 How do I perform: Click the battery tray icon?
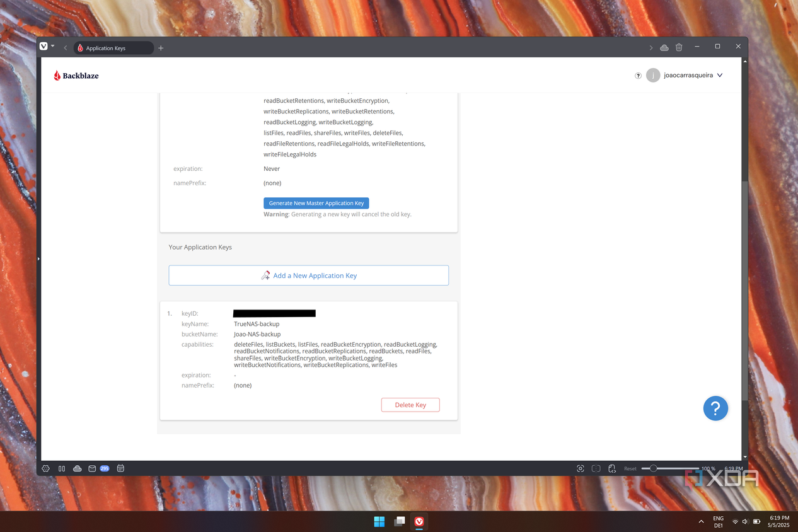coord(757,522)
